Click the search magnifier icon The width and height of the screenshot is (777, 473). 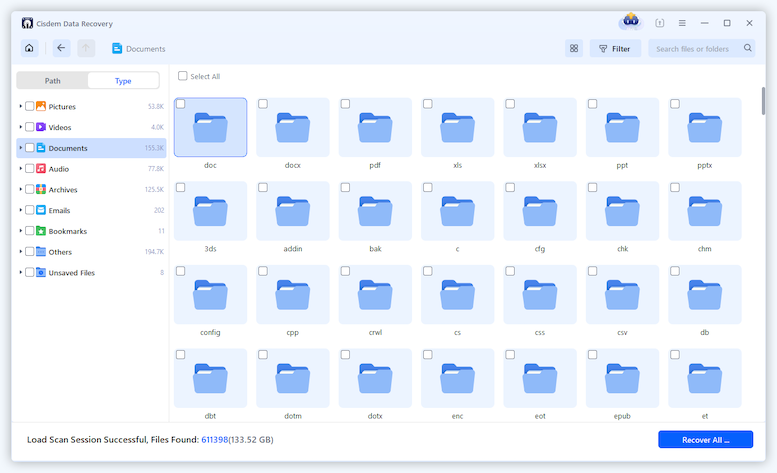(x=747, y=48)
